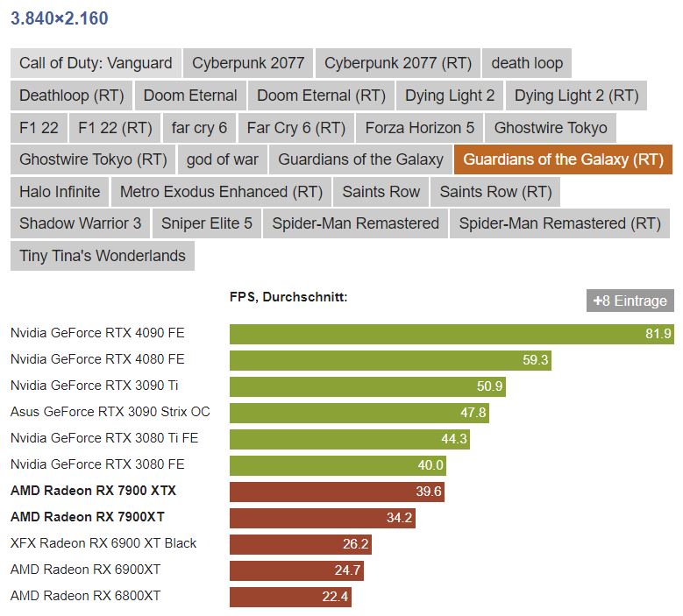Open the Saints Row tab

click(x=381, y=192)
